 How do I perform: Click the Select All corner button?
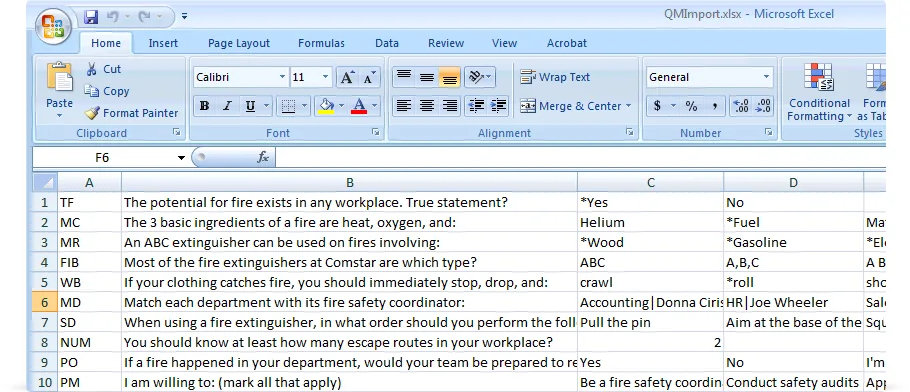pyautogui.click(x=45, y=182)
